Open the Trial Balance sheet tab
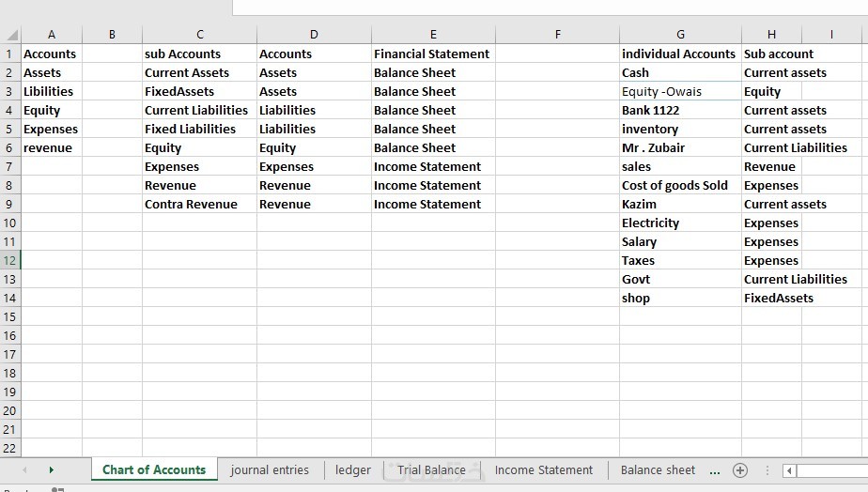This screenshot has height=492, width=868. (431, 470)
